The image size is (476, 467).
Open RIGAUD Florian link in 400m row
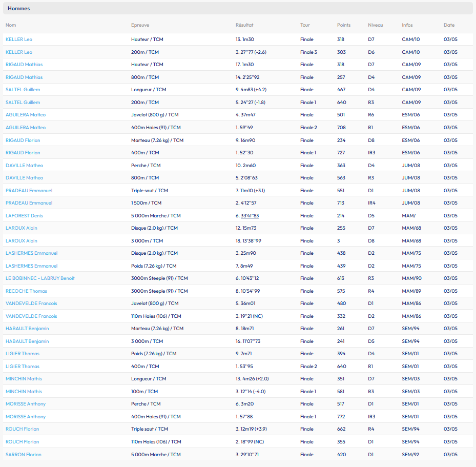tap(23, 153)
